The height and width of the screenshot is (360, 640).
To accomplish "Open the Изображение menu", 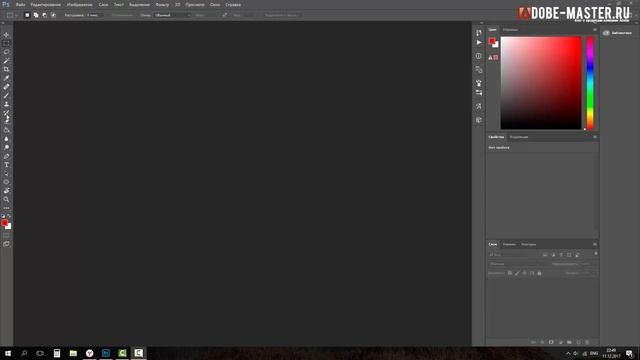I will pos(80,4).
